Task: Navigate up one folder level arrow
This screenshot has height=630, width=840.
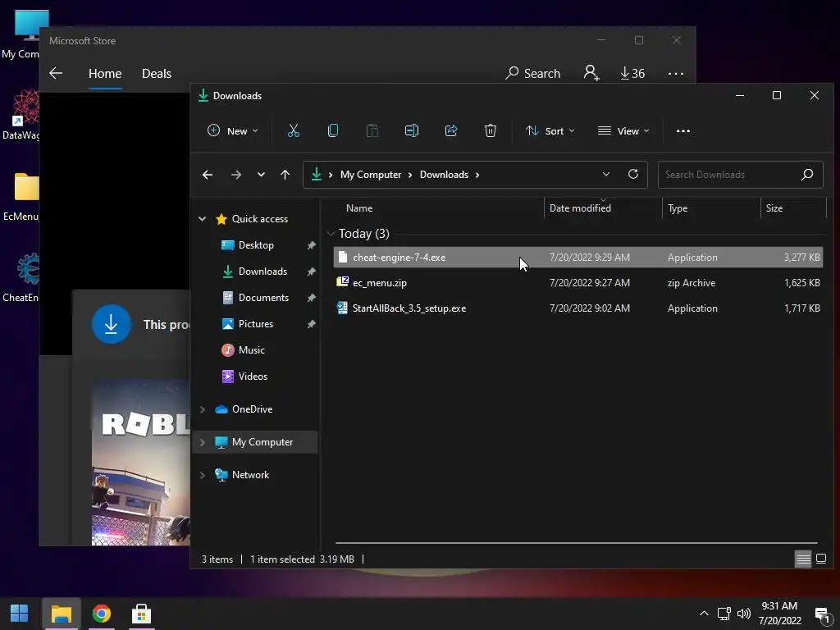Action: click(285, 175)
